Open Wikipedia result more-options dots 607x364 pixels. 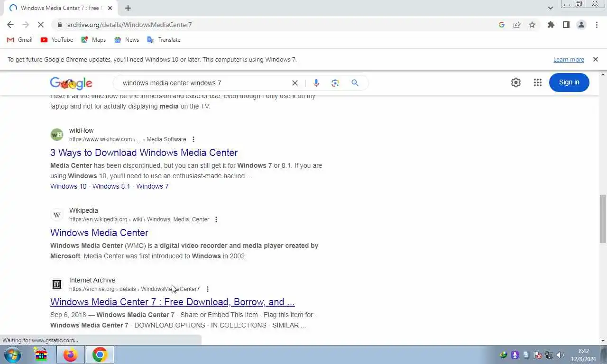coord(216,219)
